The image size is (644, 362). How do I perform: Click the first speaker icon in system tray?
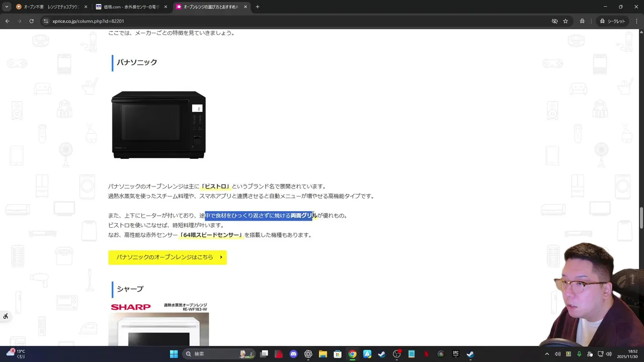pos(557,354)
